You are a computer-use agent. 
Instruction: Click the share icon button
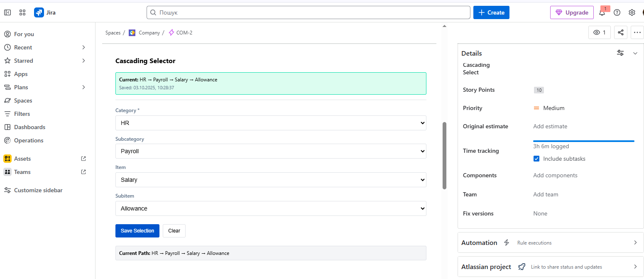620,32
